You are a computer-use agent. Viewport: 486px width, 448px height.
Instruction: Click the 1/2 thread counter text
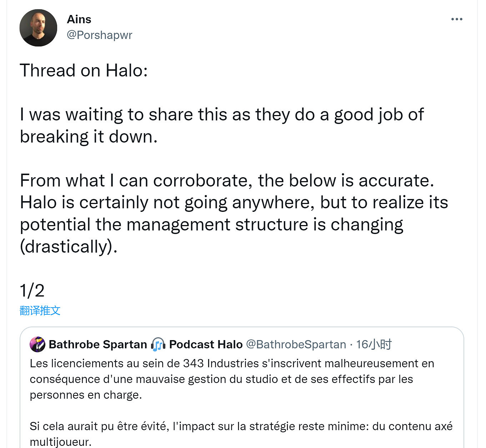click(x=32, y=290)
